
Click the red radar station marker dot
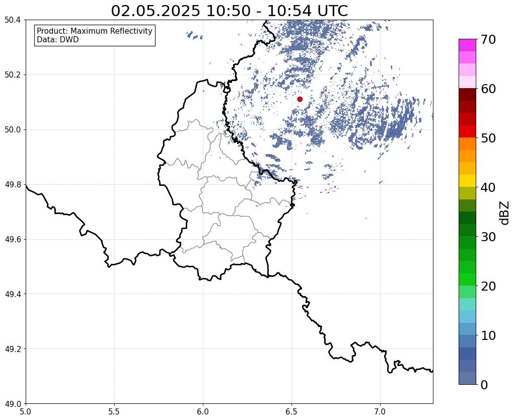click(x=300, y=99)
